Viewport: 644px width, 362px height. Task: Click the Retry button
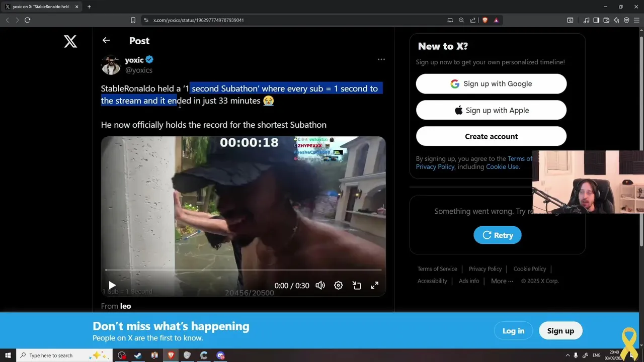tap(498, 235)
